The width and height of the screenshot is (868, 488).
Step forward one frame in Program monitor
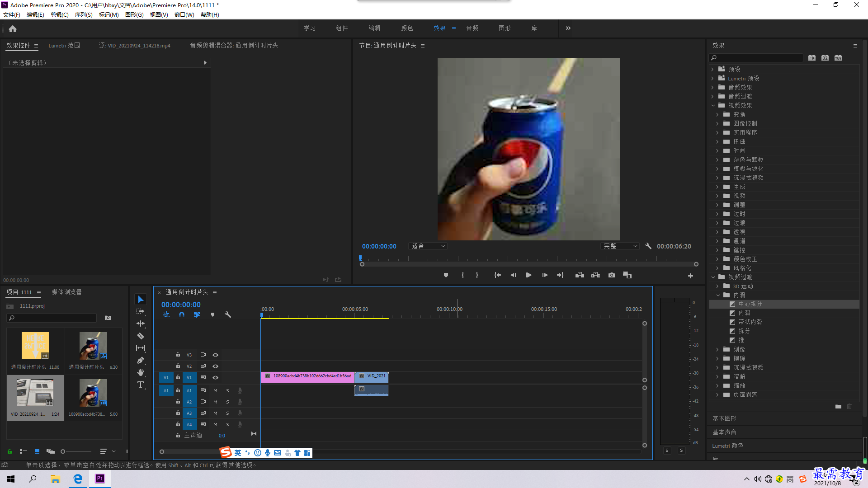[x=545, y=275]
